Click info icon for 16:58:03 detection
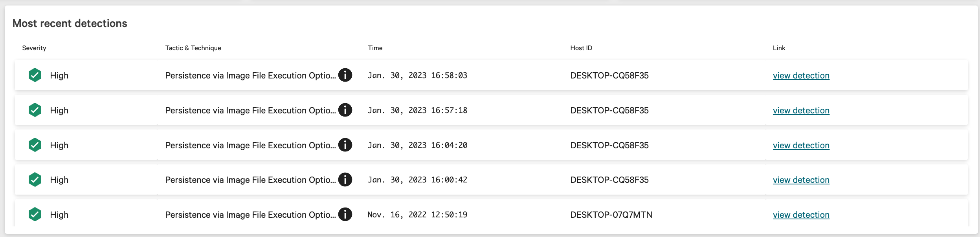This screenshot has height=237, width=980. click(x=345, y=75)
